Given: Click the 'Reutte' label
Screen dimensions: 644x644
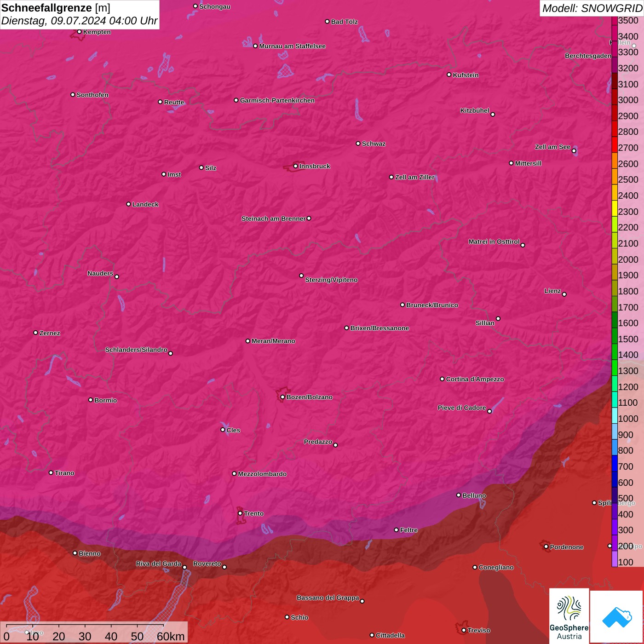Looking at the screenshot, I should pyautogui.click(x=174, y=102).
